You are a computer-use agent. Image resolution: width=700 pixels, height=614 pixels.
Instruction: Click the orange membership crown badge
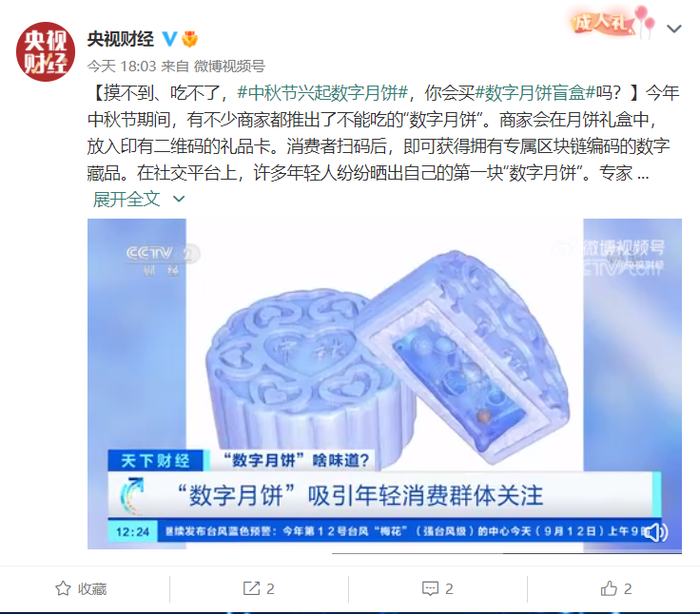click(x=189, y=39)
